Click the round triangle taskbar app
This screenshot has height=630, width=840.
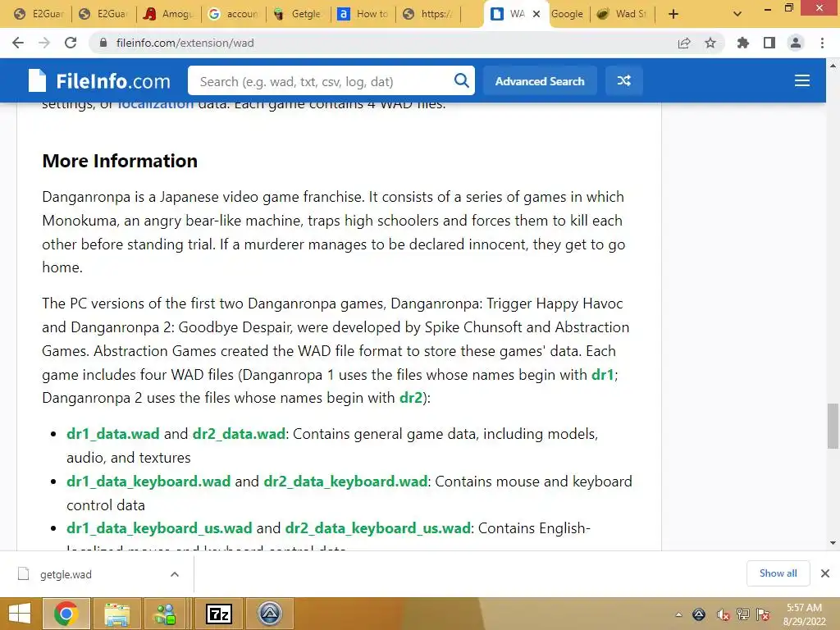click(269, 614)
